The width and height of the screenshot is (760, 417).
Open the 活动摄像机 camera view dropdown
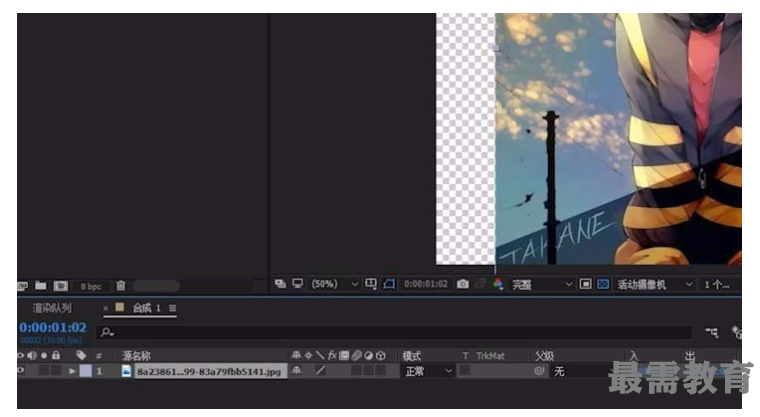click(x=654, y=284)
